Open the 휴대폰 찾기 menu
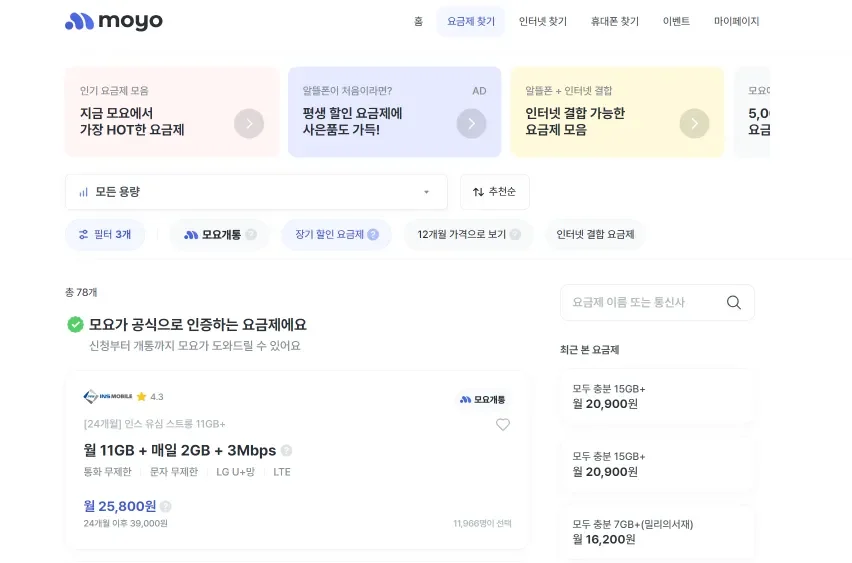This screenshot has height=563, width=852. (615, 21)
